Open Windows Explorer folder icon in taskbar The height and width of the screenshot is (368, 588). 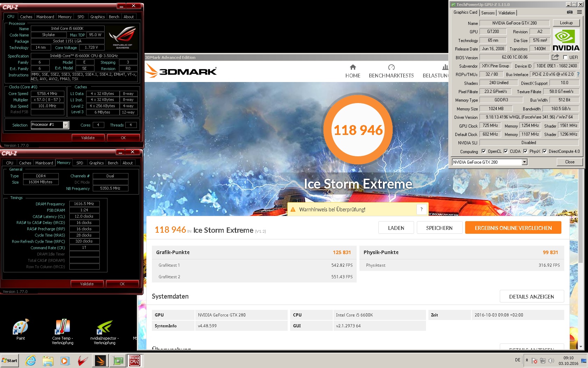click(x=48, y=361)
